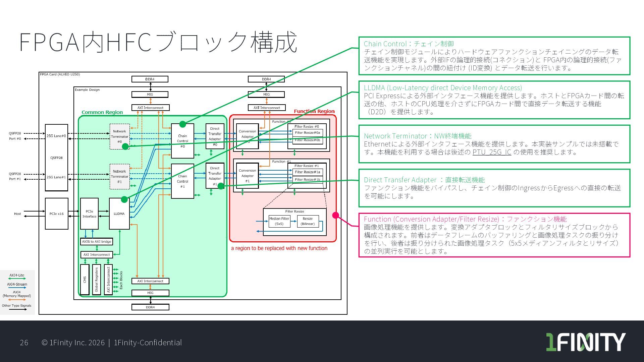Click the Filter Resize#1a block
644x362 pixels.
[x=307, y=172]
